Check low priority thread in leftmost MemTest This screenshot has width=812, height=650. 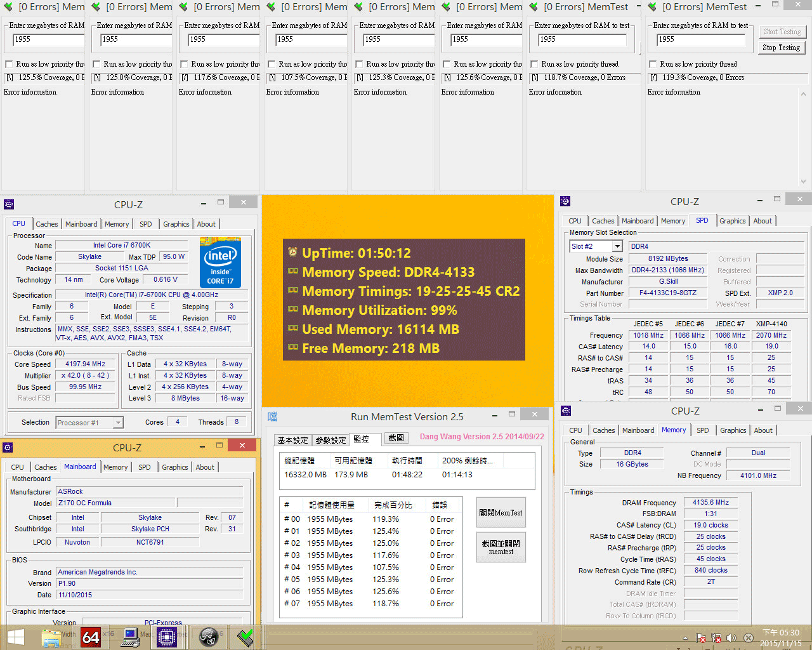[9, 64]
